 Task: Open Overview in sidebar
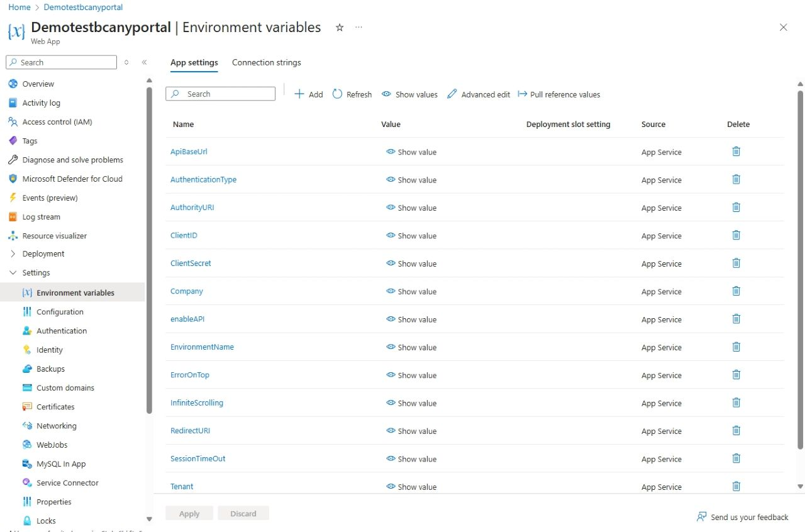(x=38, y=84)
